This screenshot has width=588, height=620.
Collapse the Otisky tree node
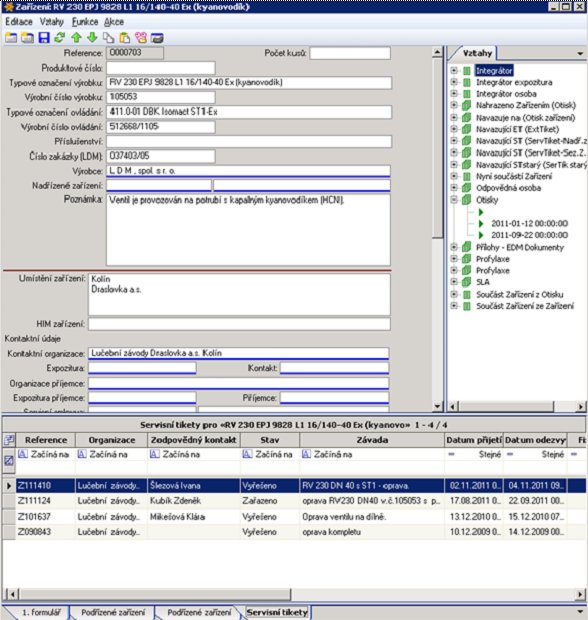[454, 200]
